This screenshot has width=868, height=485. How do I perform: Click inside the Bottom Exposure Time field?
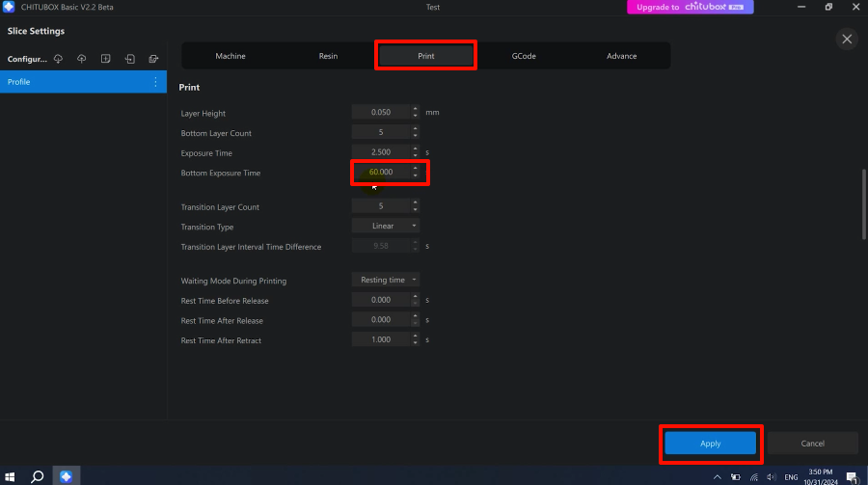point(381,173)
